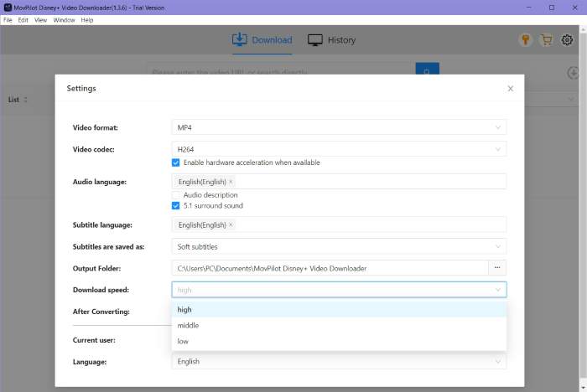Click the Audio language input field
This screenshot has width=587, height=392.
click(339, 182)
